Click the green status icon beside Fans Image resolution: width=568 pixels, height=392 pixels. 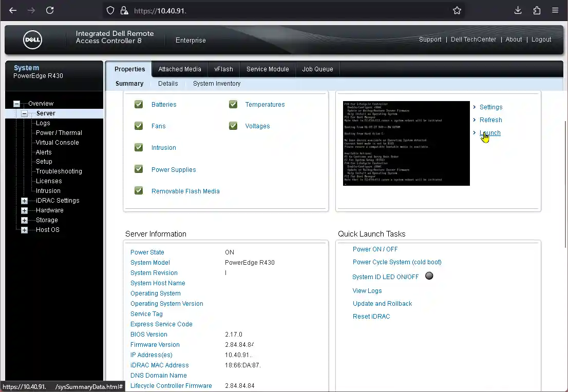[x=139, y=126]
